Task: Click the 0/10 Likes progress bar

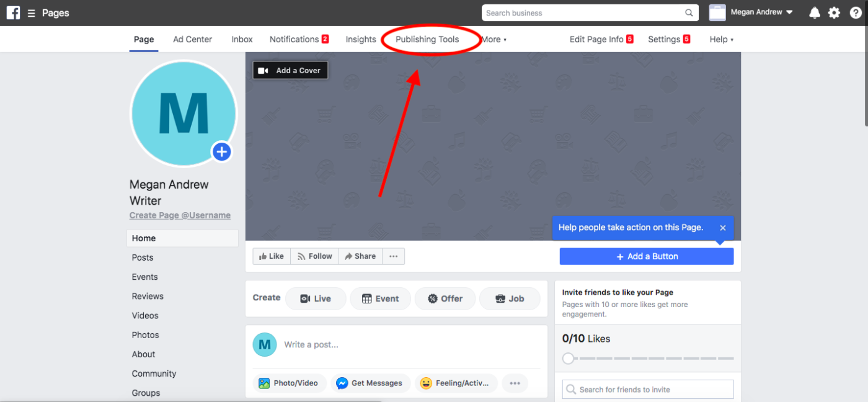Action: tap(648, 358)
